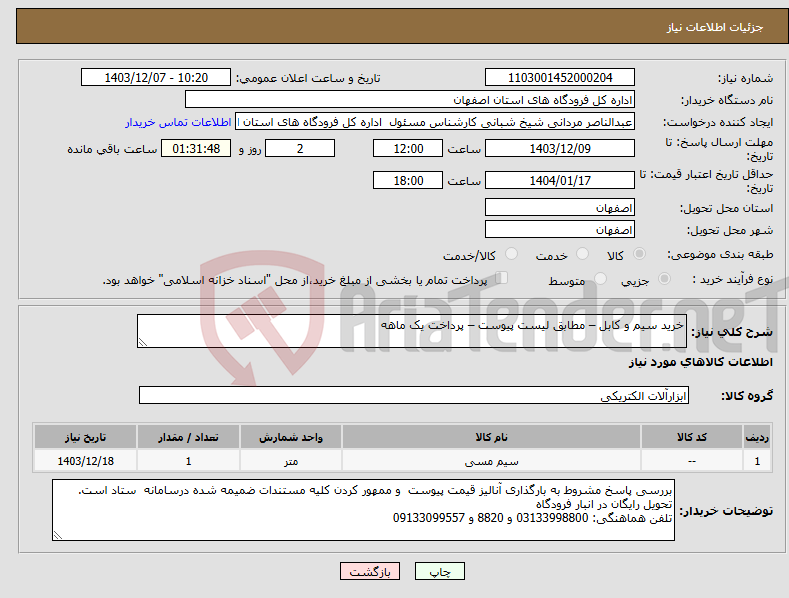Click the سیم مسی item name cell
The width and height of the screenshot is (789, 598).
[491, 461]
